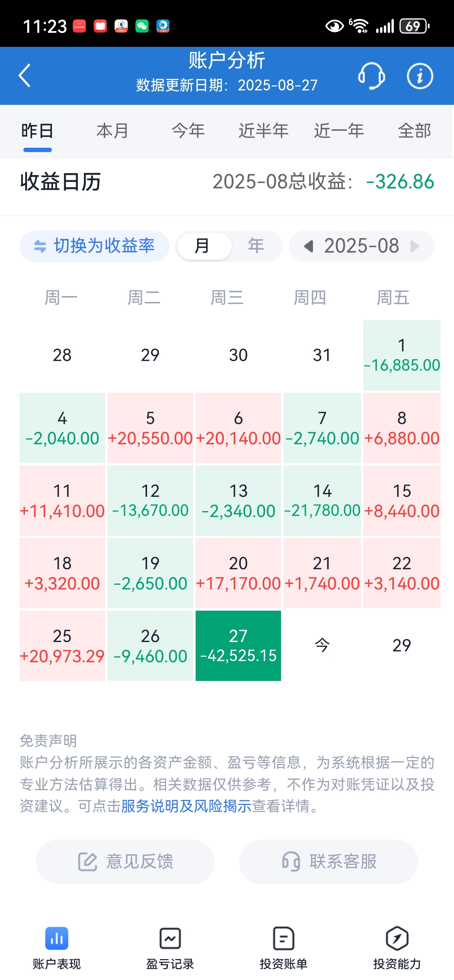
Task: Open 服务说明及风险揭示 link
Action: pos(186,805)
